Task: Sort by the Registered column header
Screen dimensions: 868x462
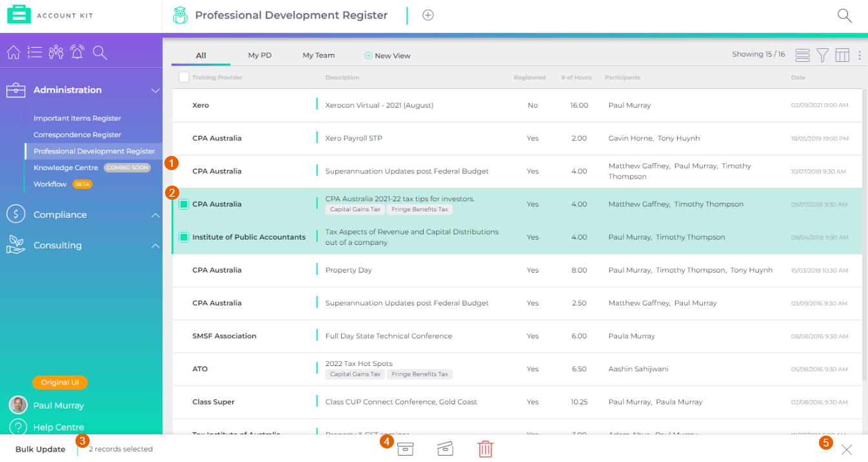Action: [x=529, y=77]
